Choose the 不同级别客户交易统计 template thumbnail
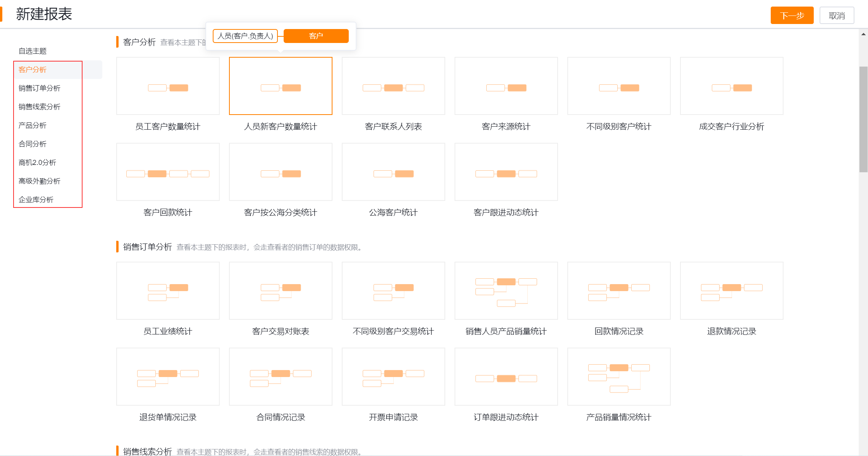 [393, 291]
